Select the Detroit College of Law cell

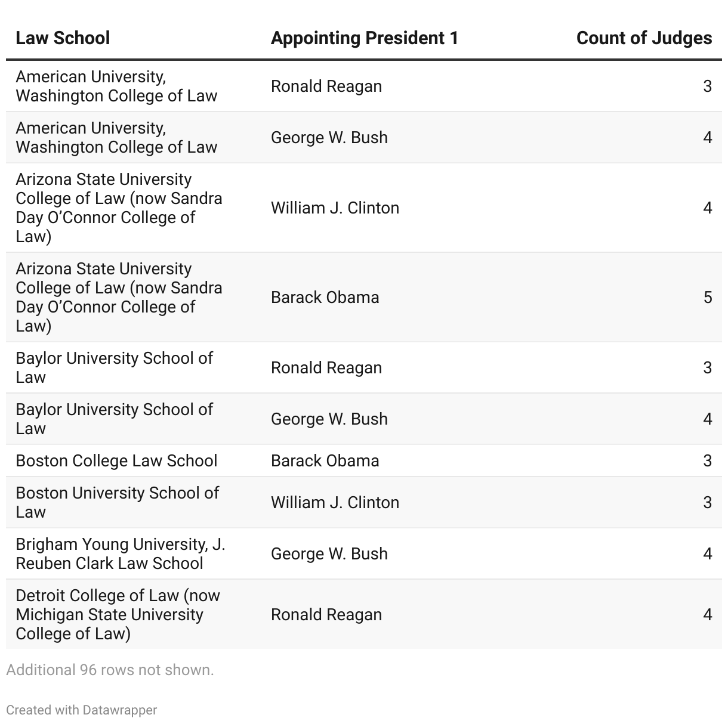[x=118, y=614]
